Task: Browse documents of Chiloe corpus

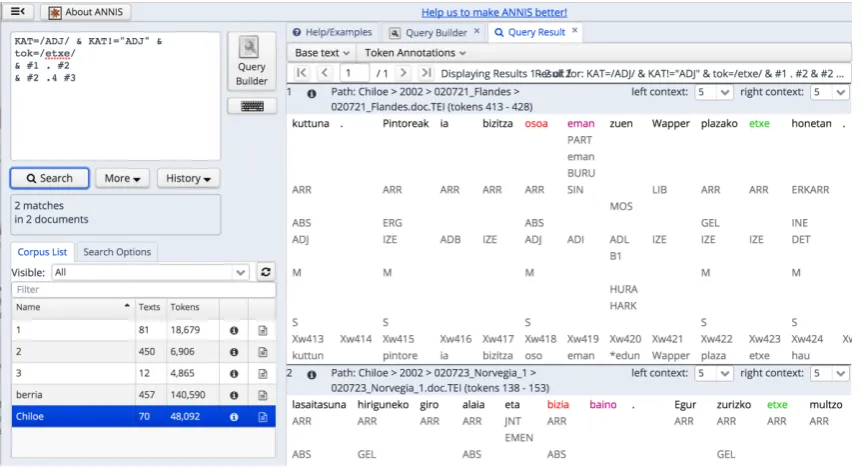Action: pyautogui.click(x=262, y=417)
